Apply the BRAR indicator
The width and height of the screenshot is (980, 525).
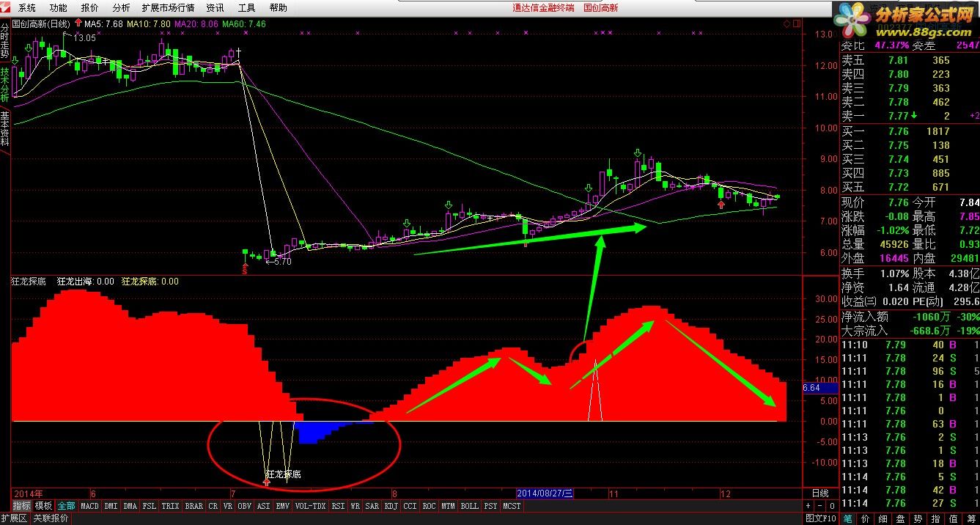(194, 506)
